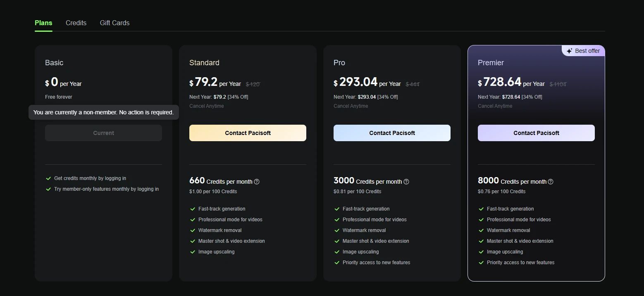Click the help icon beside 3000 Credits per month
644x296 pixels.
coord(406,182)
